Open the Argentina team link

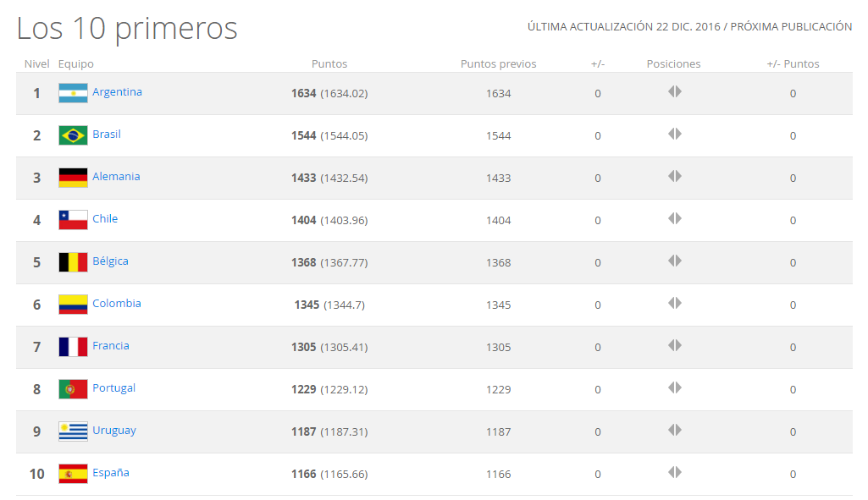point(117,92)
